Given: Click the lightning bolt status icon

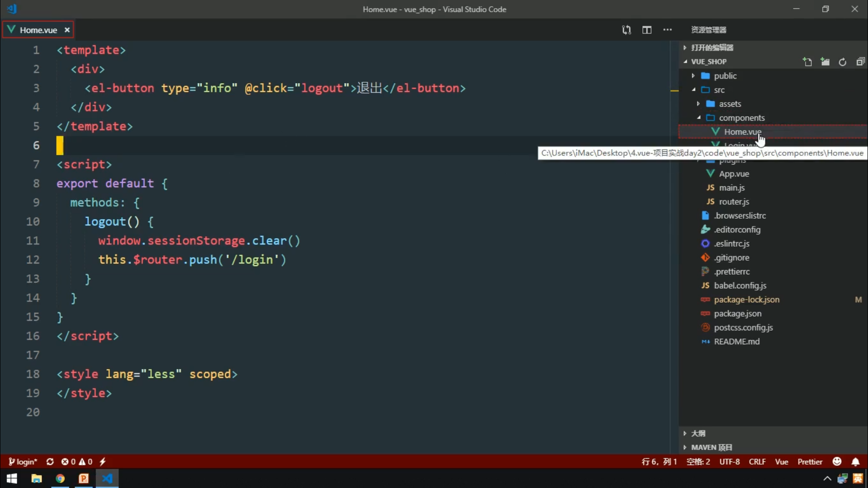Looking at the screenshot, I should pyautogui.click(x=103, y=461).
